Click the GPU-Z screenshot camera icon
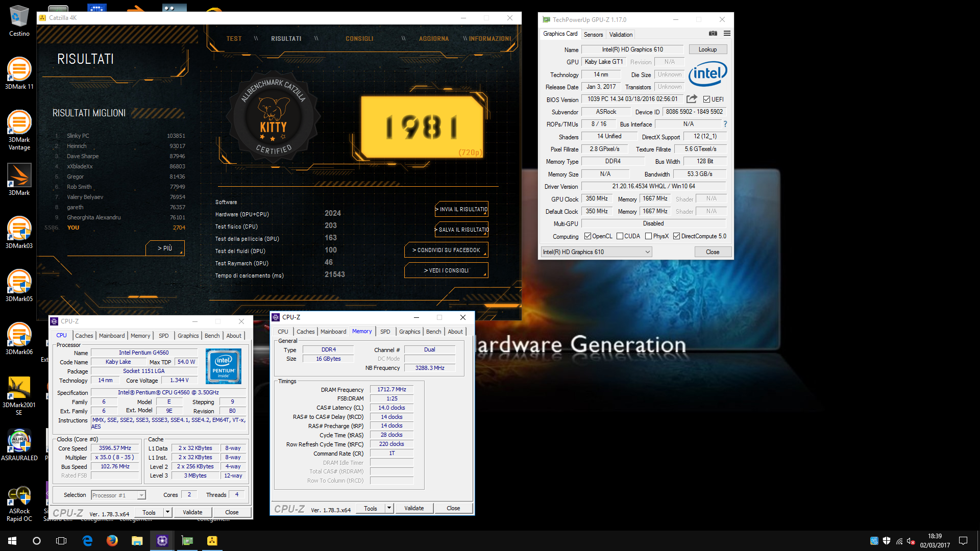 pos(713,33)
